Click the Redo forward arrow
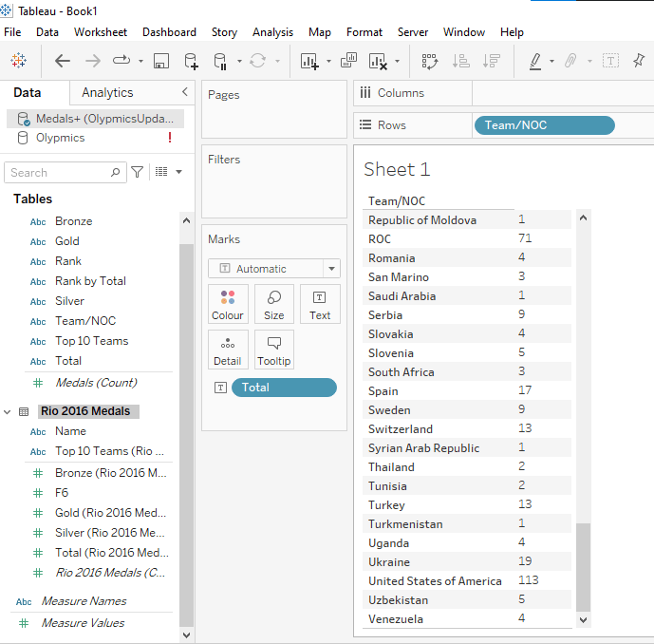The height and width of the screenshot is (644, 654). (93, 61)
